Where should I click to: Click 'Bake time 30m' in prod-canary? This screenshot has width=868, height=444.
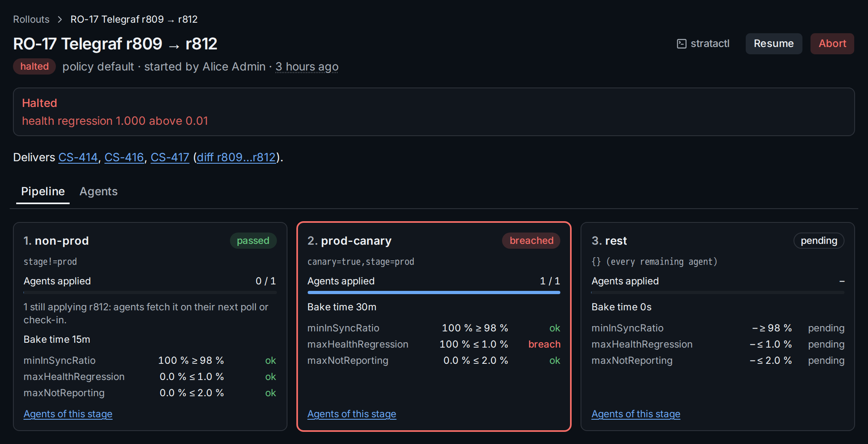pyautogui.click(x=342, y=307)
